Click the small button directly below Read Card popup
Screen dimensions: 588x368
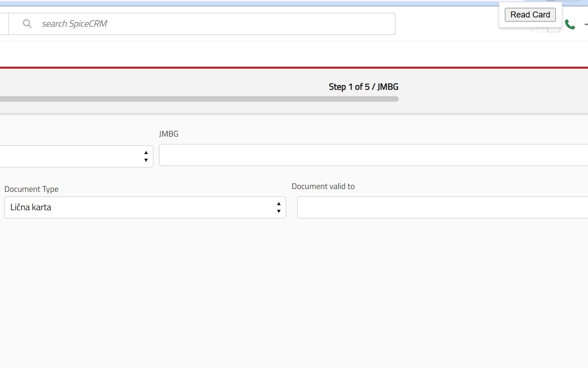(539, 29)
